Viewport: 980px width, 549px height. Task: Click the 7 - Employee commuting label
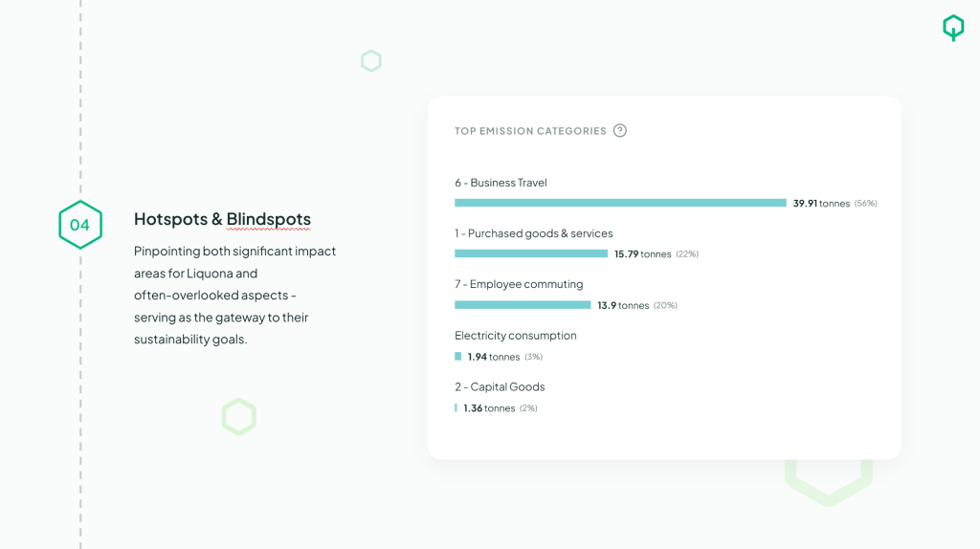(519, 284)
